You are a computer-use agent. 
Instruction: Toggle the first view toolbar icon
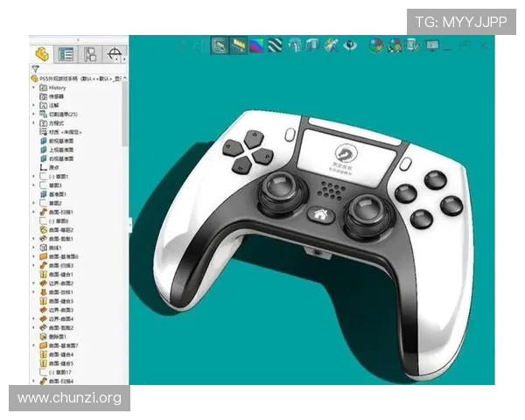220,45
